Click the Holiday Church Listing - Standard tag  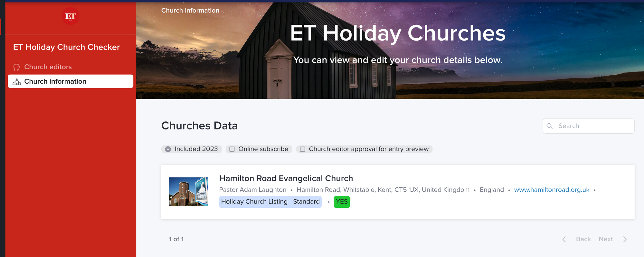tap(270, 202)
